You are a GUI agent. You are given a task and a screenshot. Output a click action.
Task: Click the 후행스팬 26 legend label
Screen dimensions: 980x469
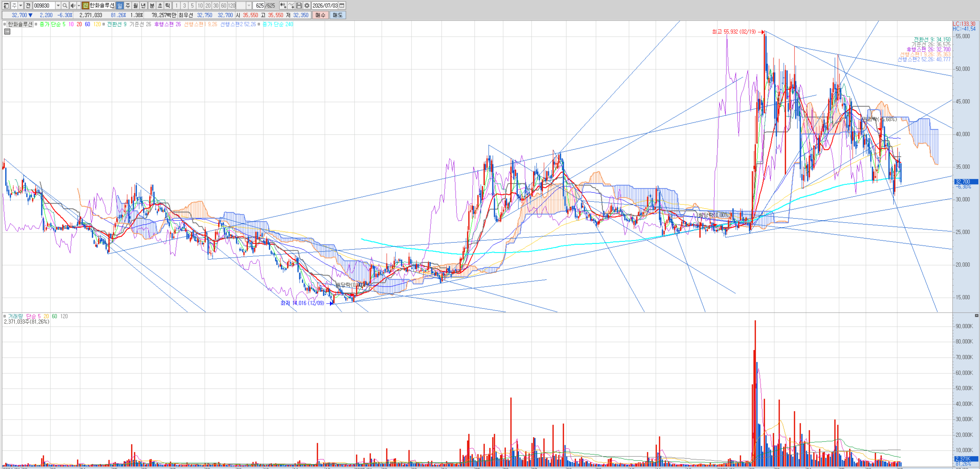coord(167,24)
